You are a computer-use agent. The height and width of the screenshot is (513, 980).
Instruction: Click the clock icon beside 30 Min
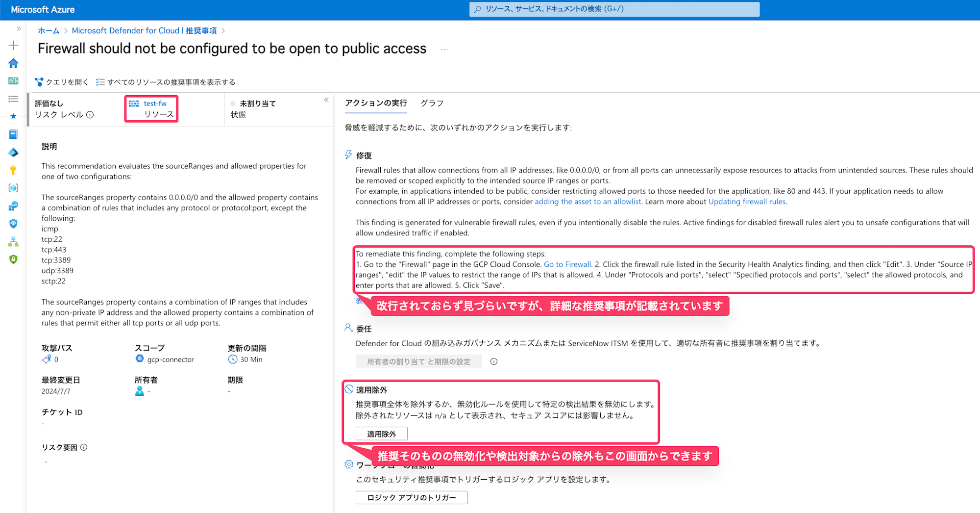(x=233, y=359)
